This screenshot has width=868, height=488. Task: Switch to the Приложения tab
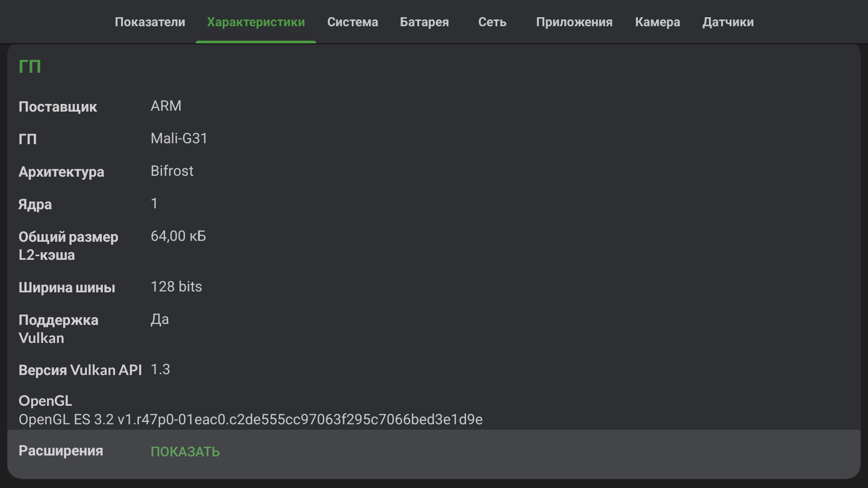pyautogui.click(x=574, y=22)
